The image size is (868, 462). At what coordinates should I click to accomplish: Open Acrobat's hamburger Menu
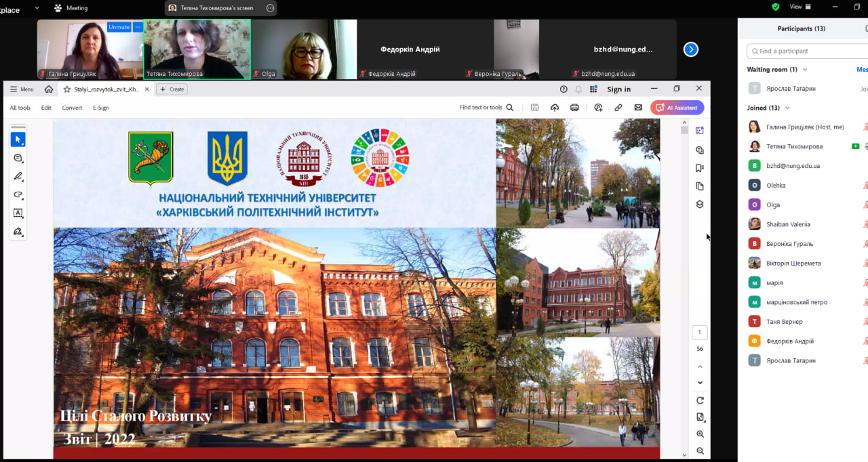[x=22, y=89]
